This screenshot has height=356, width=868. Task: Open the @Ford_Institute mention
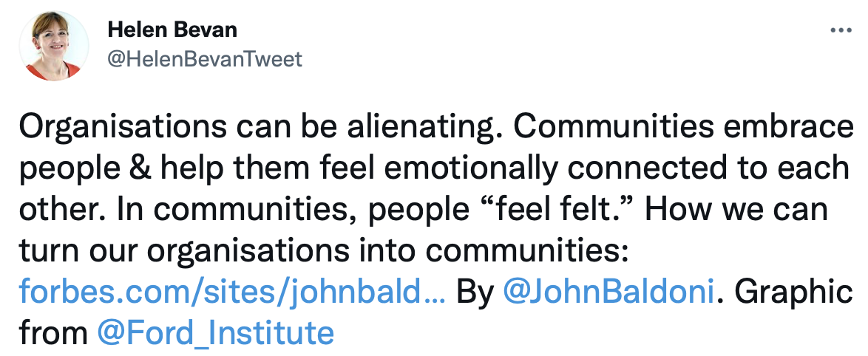215,333
